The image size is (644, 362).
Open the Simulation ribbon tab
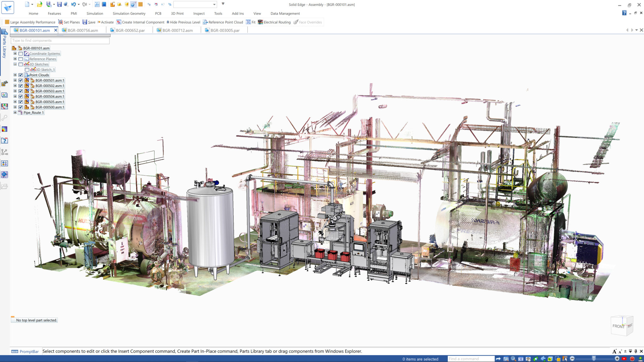(x=95, y=14)
